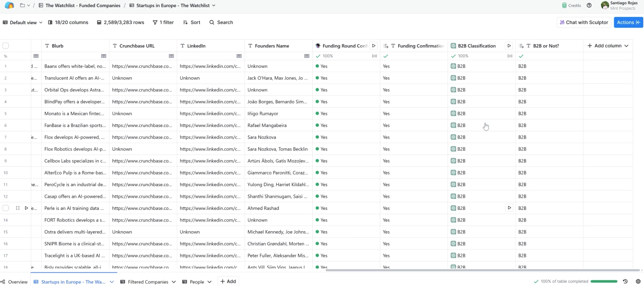Click the Actions button
The width and height of the screenshot is (644, 286).
click(x=628, y=23)
